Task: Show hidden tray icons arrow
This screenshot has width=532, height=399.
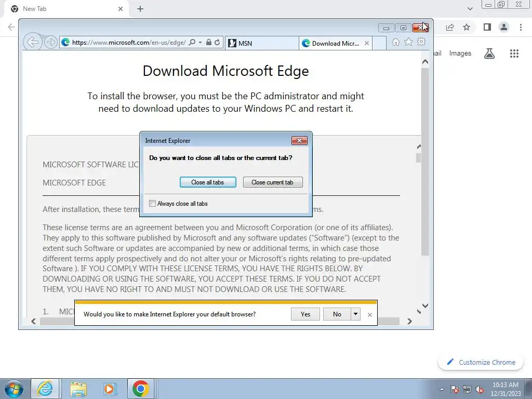Action: (442, 389)
